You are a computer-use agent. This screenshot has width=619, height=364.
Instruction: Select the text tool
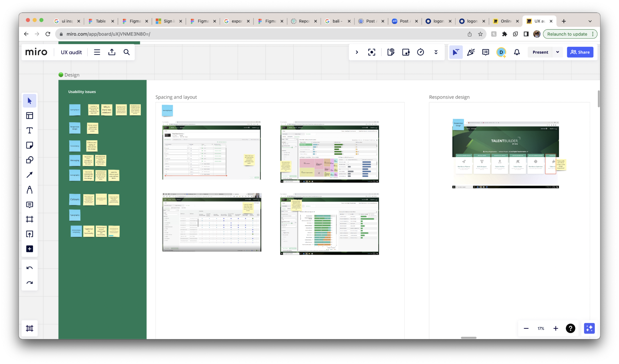click(x=30, y=130)
